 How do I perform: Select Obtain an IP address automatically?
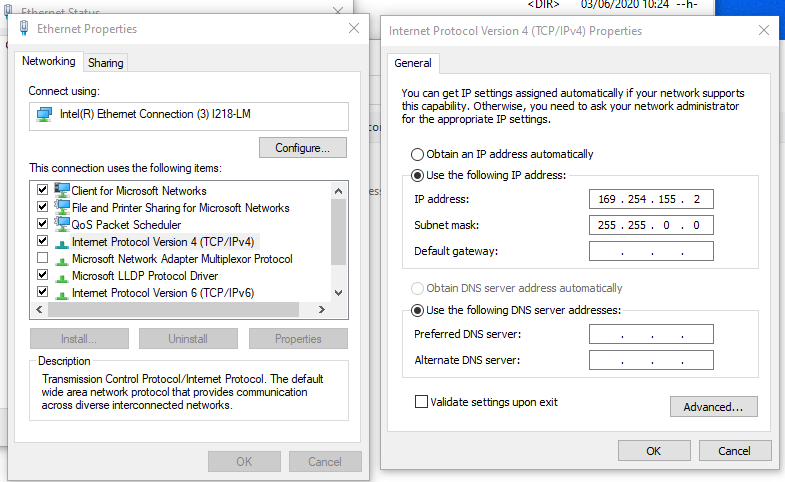click(x=417, y=154)
